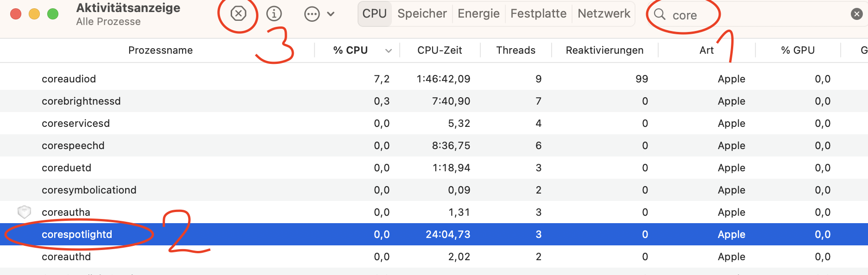
Task: Open the Speicher tab
Action: [x=422, y=14]
